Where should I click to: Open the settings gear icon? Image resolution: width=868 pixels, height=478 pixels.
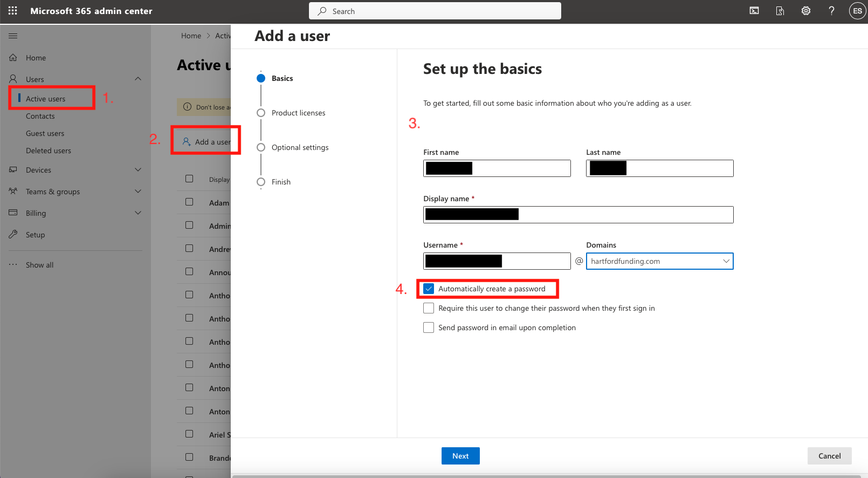[x=806, y=11]
